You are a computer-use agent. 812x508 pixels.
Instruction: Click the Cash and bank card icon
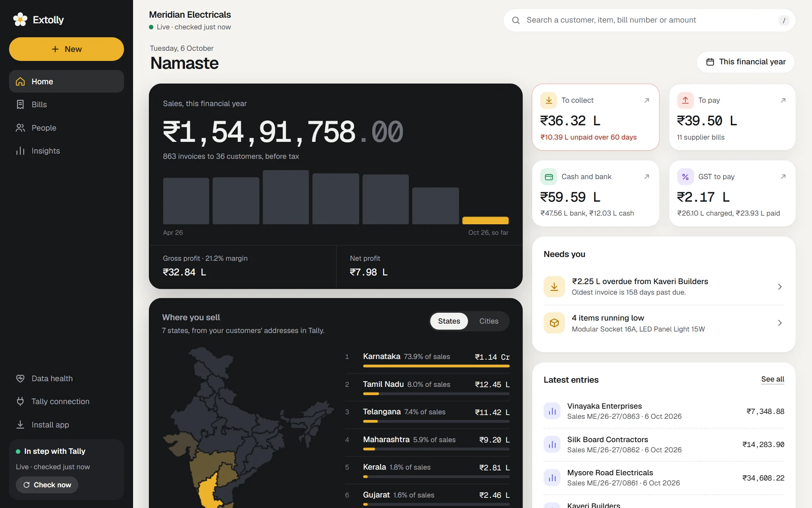point(548,177)
